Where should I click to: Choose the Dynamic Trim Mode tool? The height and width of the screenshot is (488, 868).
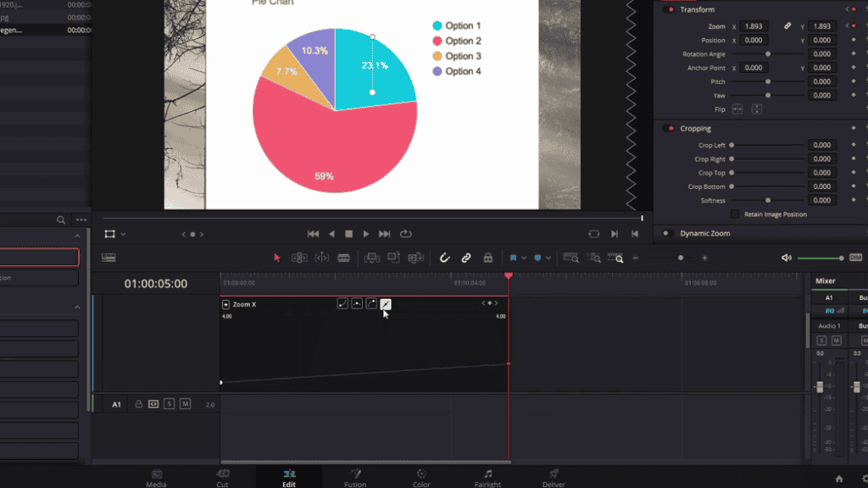coord(321,258)
